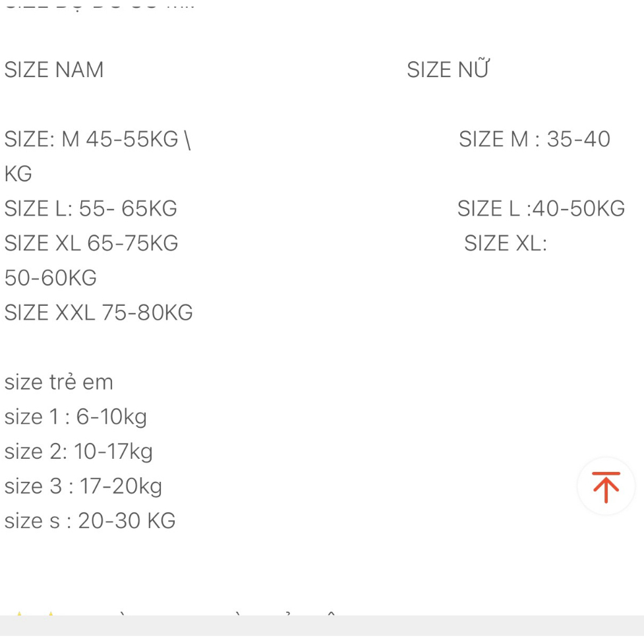The image size is (644, 644).
Task: Click the yellow star icons at bottom
Action: pyautogui.click(x=34, y=614)
